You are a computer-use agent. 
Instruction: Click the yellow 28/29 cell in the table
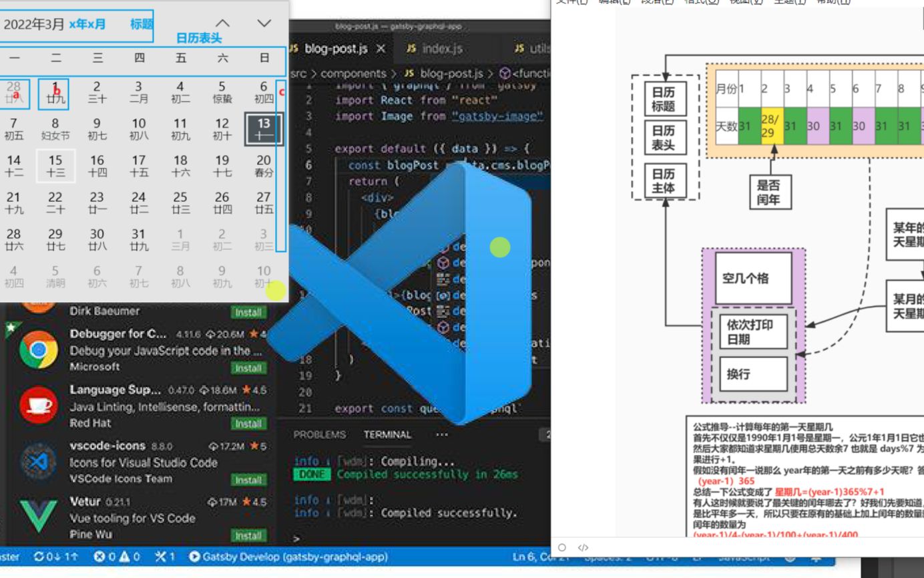coord(772,126)
